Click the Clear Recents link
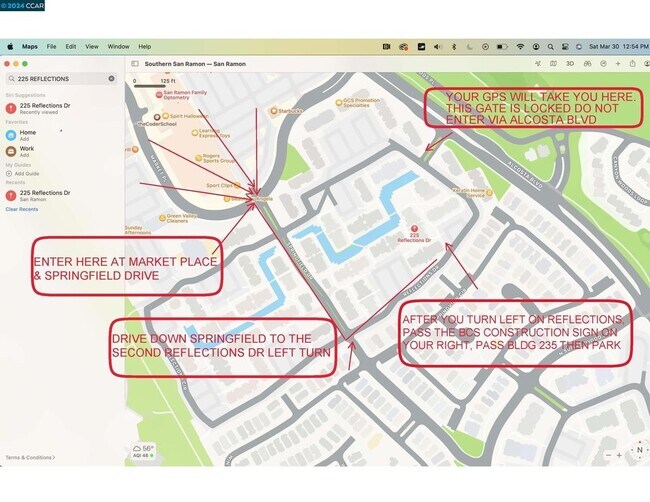Screen dimensions: 650x502 pos(22,209)
